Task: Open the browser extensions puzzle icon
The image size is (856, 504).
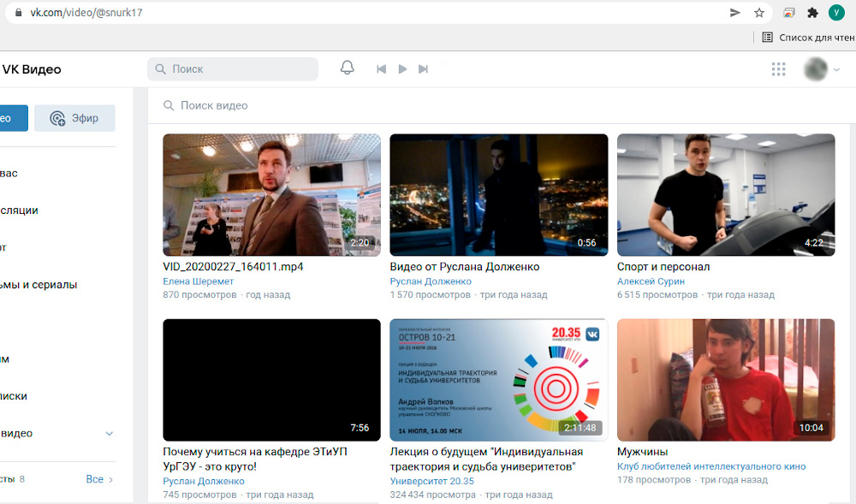Action: [812, 13]
